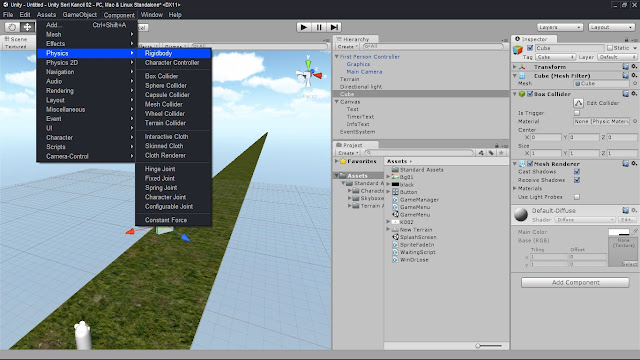Open the Layer dropdown set to Default

pos(617,57)
